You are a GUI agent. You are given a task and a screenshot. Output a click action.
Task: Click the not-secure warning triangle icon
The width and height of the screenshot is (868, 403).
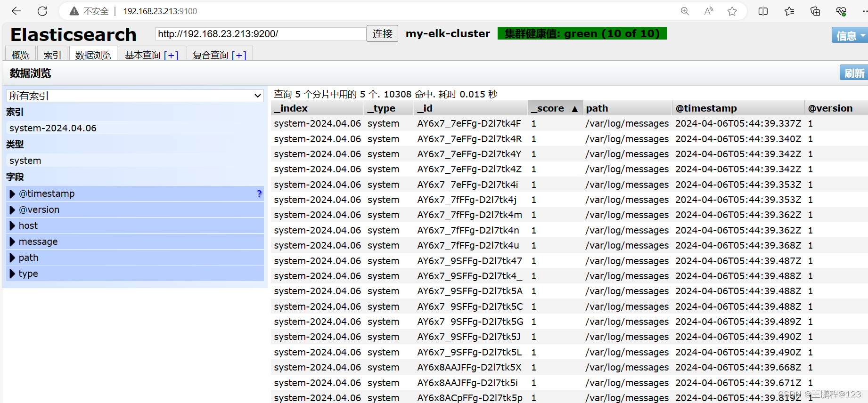[x=74, y=11]
